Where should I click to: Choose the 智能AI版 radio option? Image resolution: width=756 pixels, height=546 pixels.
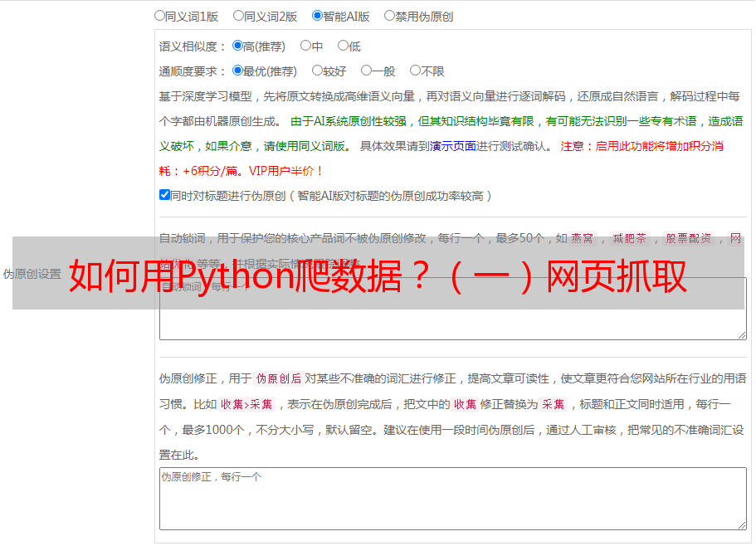tap(317, 16)
